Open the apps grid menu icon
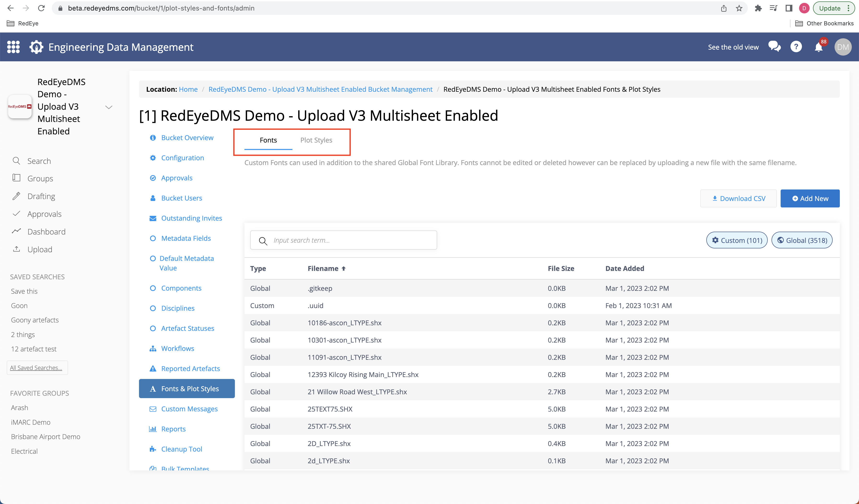This screenshot has height=504, width=859. tap(14, 47)
